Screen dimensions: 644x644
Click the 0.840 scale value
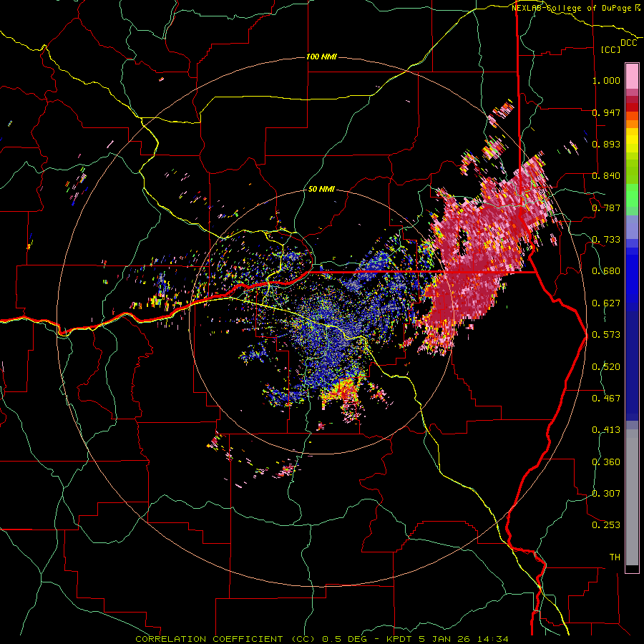point(606,176)
